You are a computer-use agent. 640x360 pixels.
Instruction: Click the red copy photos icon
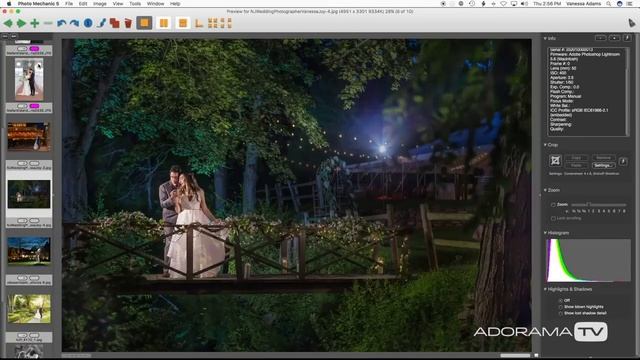tap(115, 23)
